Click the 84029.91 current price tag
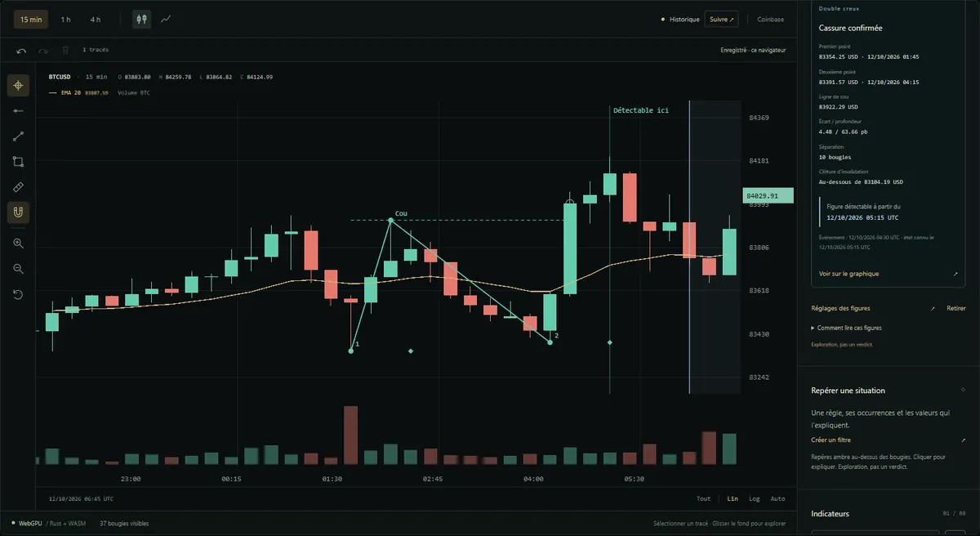The height and width of the screenshot is (536, 980). click(x=768, y=196)
